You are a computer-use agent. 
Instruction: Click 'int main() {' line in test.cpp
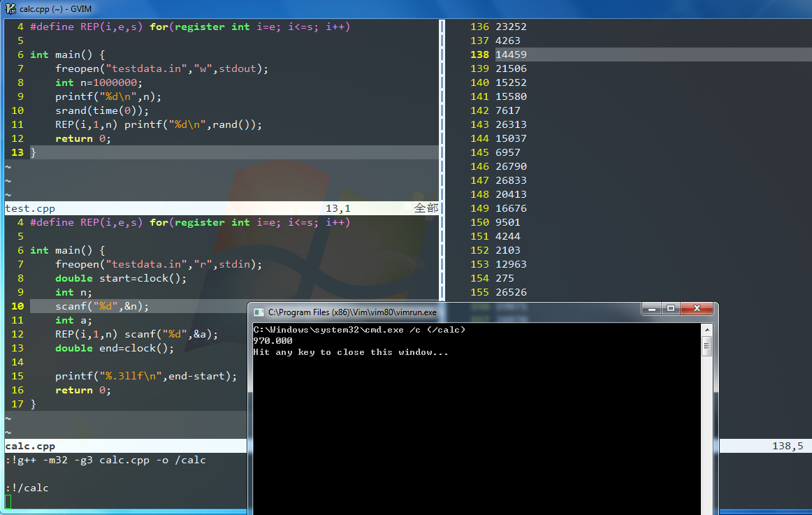67,55
